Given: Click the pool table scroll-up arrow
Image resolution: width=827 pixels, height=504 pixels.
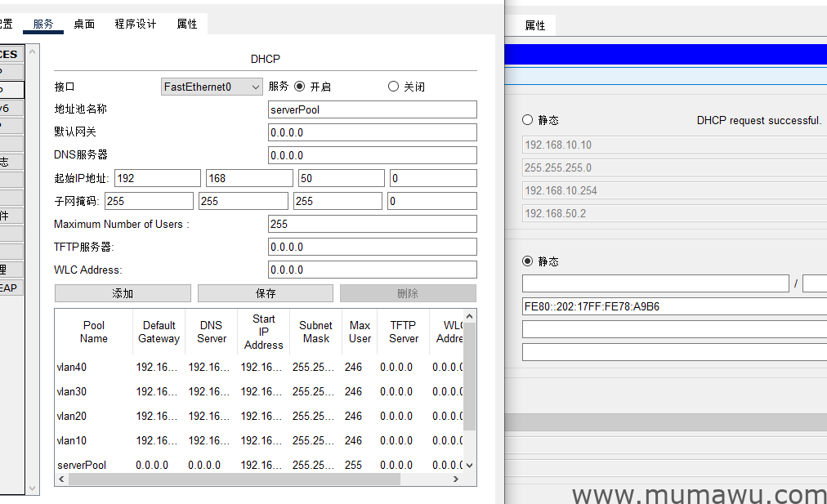Looking at the screenshot, I should 469,315.
